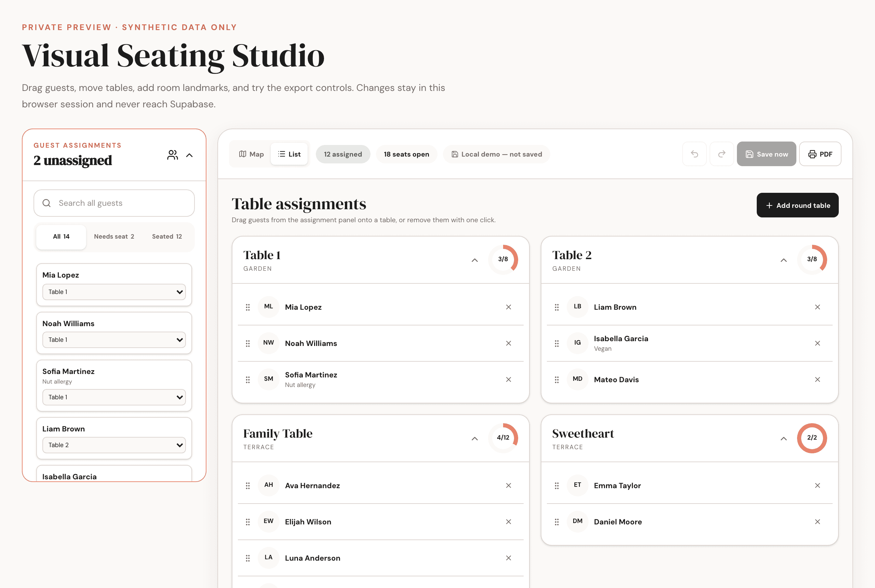This screenshot has height=588, width=875.
Task: Switch to Map view
Action: (x=251, y=154)
